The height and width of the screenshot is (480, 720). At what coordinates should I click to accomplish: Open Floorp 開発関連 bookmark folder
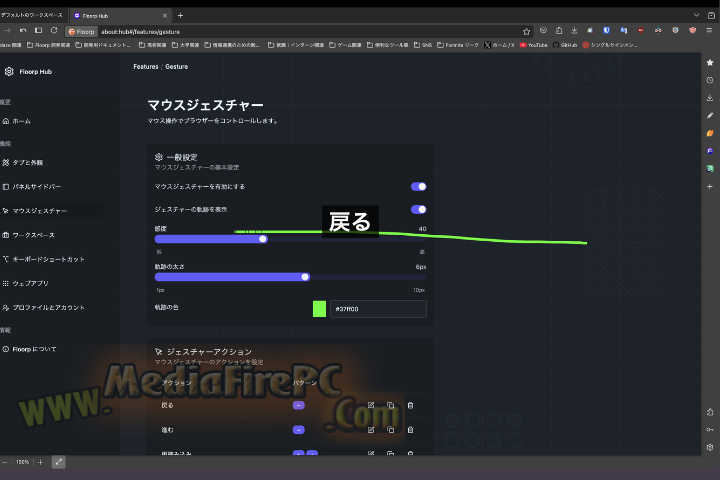coord(48,45)
